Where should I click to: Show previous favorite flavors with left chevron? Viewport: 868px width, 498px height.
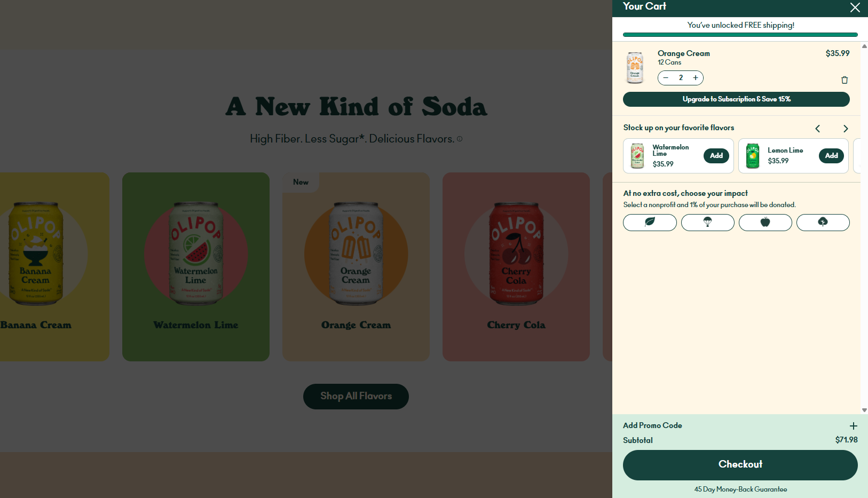817,129
